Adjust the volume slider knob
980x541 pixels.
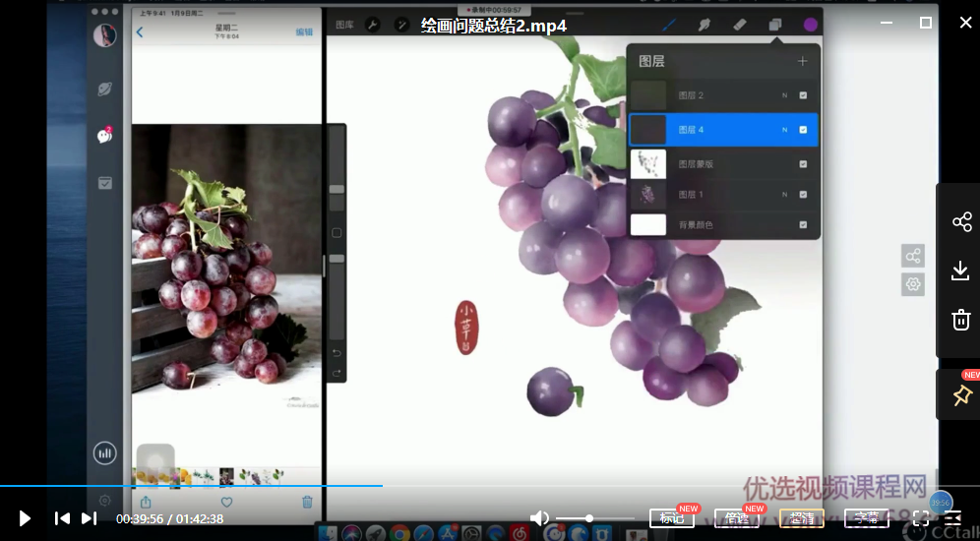click(589, 518)
